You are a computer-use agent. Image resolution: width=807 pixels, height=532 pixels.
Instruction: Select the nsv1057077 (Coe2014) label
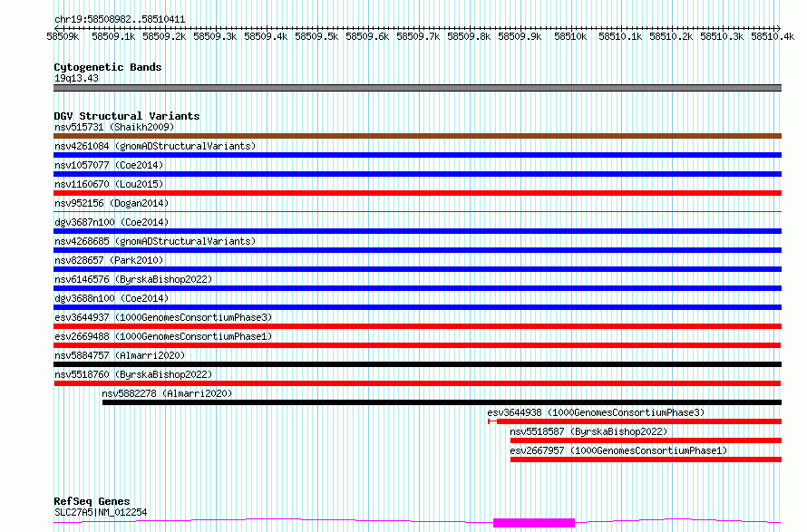tap(109, 165)
